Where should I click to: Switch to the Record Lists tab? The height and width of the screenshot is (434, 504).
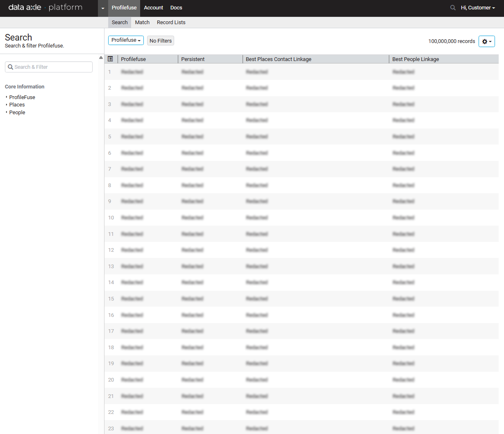click(x=171, y=23)
